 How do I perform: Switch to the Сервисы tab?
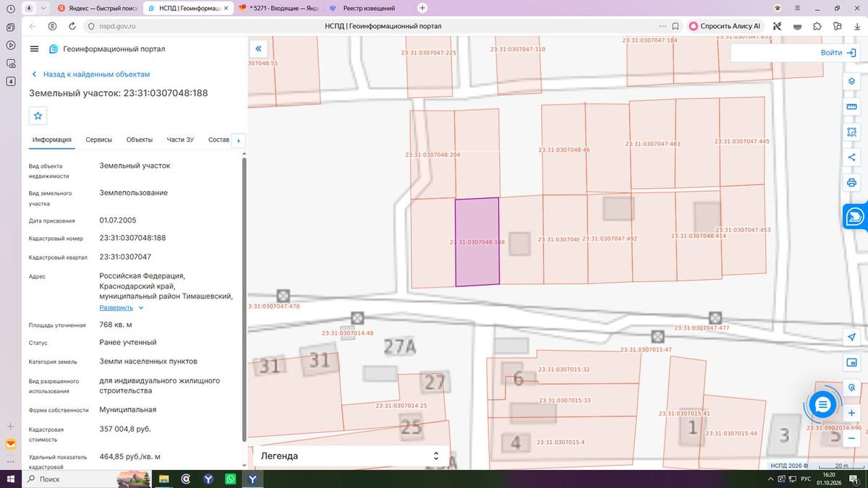tap(98, 140)
